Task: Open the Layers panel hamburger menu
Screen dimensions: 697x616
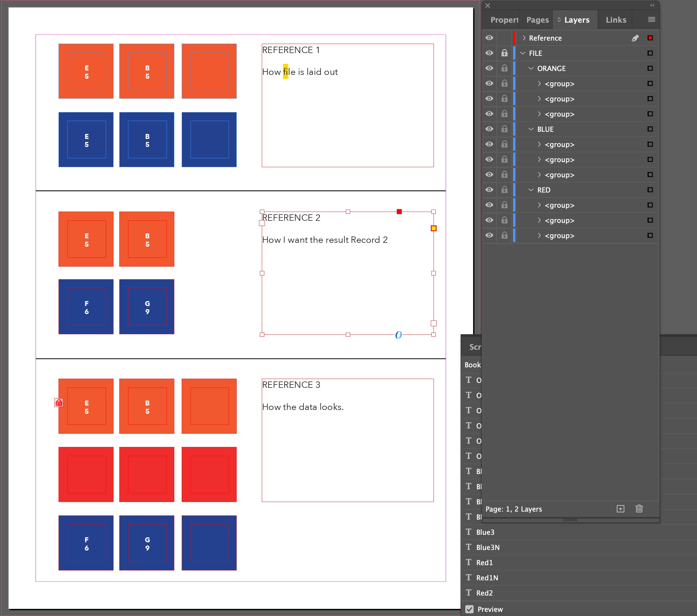Action: 651,19
